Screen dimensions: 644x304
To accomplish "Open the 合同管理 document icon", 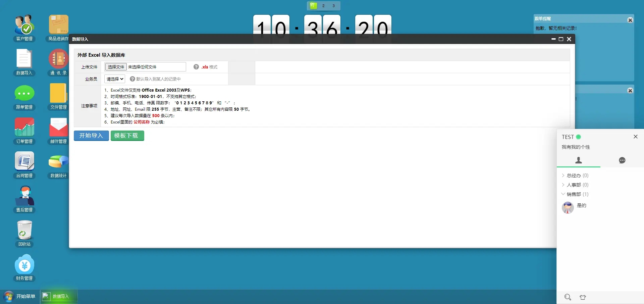I will coord(24,162).
